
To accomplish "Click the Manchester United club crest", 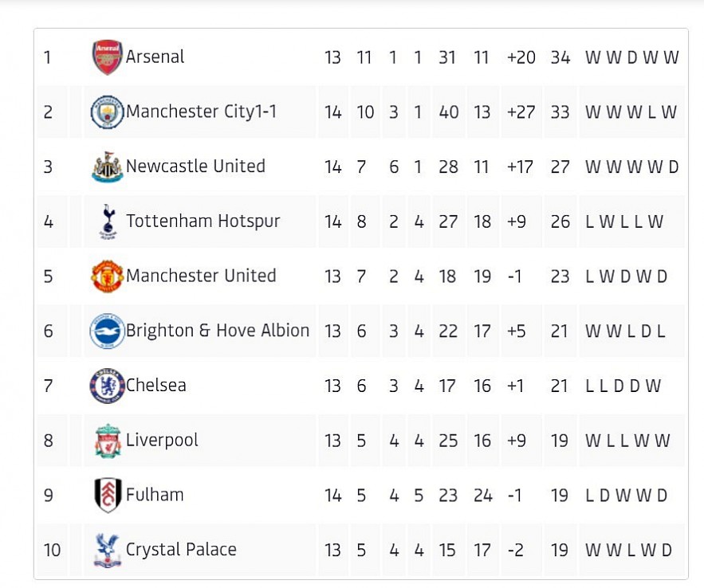I will [107, 276].
